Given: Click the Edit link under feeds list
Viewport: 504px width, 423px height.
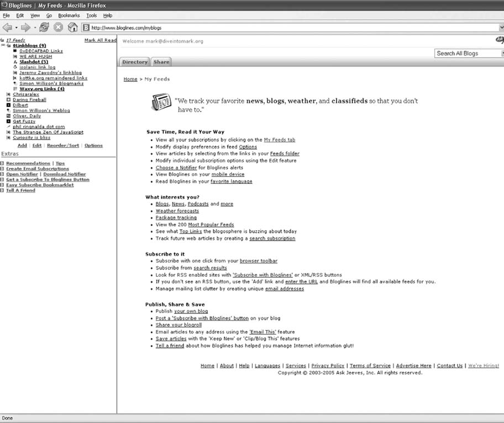Looking at the screenshot, I should (37, 145).
